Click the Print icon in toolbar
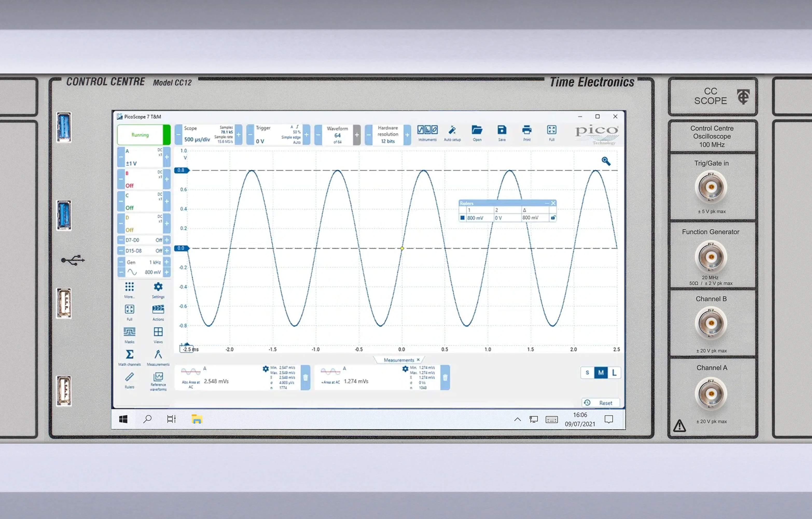Screen dimensions: 812x519 tap(527, 130)
